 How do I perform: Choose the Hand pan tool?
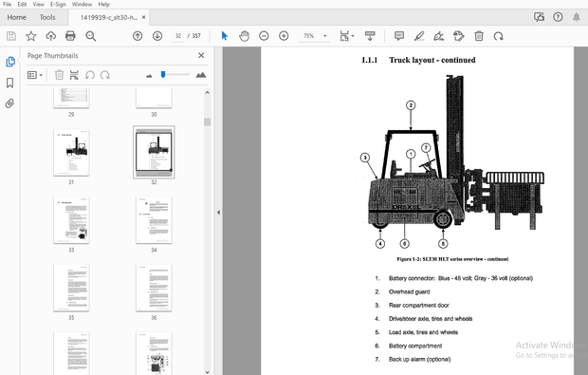coord(244,36)
